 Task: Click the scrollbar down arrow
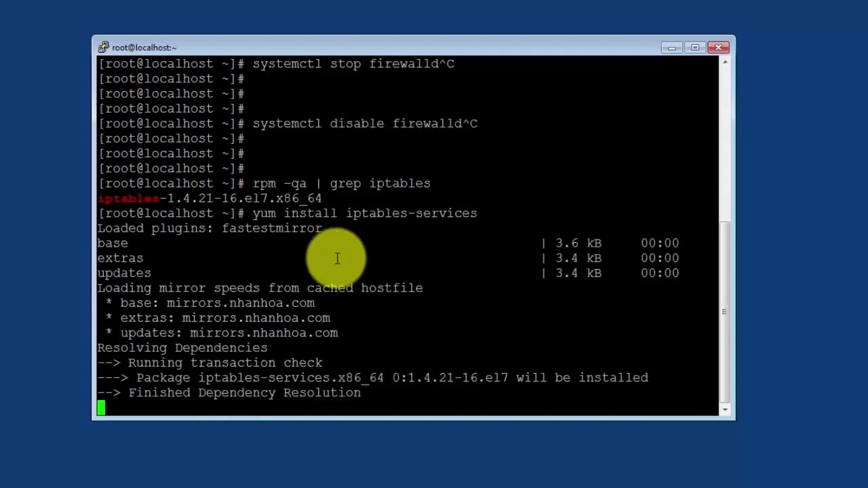725,409
